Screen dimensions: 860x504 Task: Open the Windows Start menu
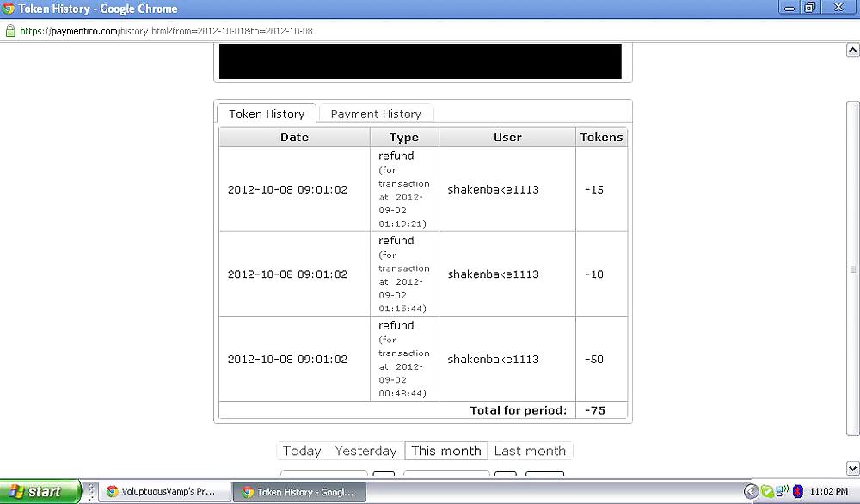40,492
